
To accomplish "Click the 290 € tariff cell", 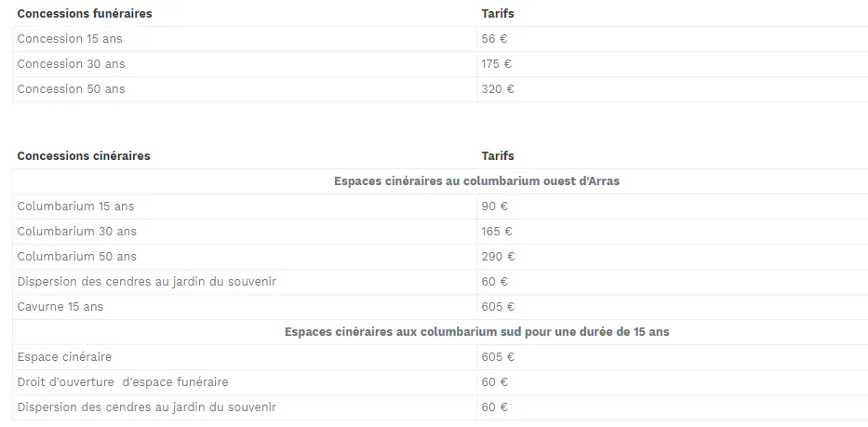I will (498, 257).
